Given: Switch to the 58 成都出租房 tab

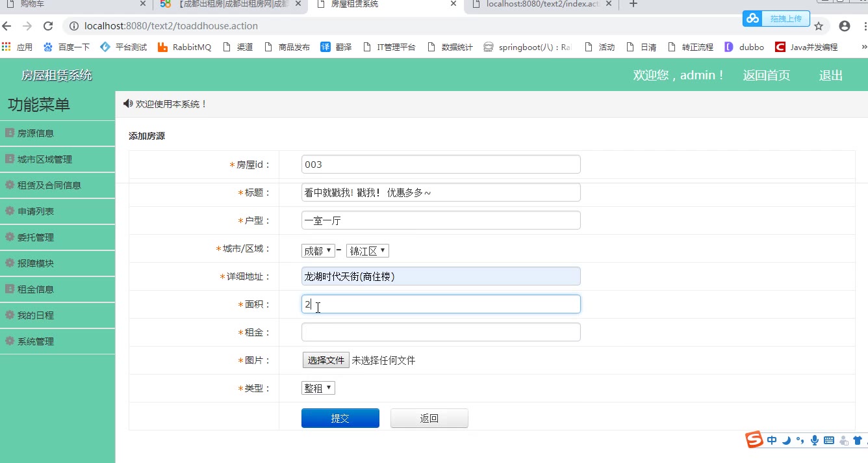Looking at the screenshot, I should 231,5.
